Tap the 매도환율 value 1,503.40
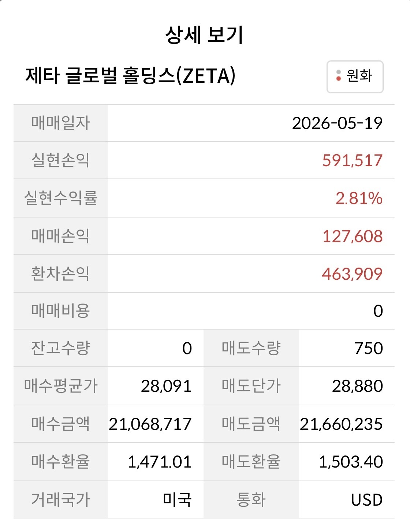The image size is (410, 532). tap(351, 462)
